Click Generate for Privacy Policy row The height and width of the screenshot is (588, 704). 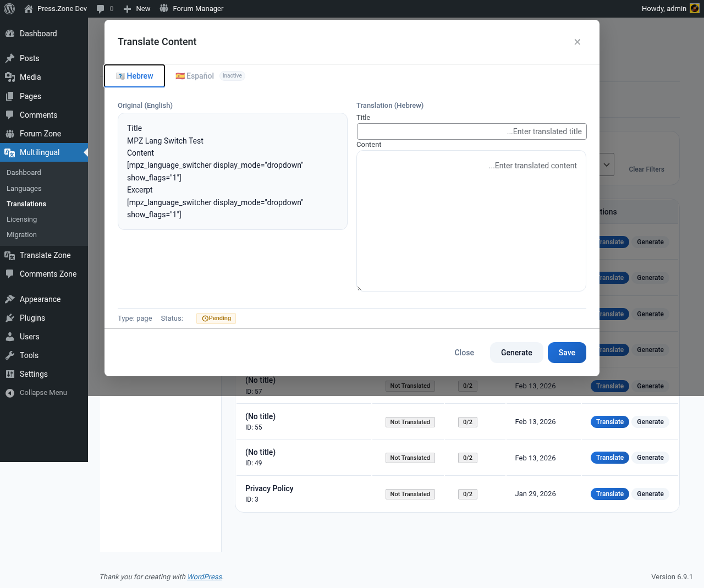click(650, 494)
